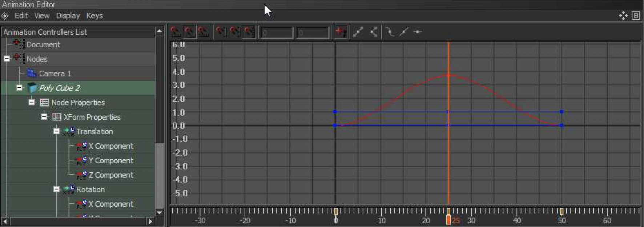
Task: Click the second key value input field
Action: [x=313, y=33]
